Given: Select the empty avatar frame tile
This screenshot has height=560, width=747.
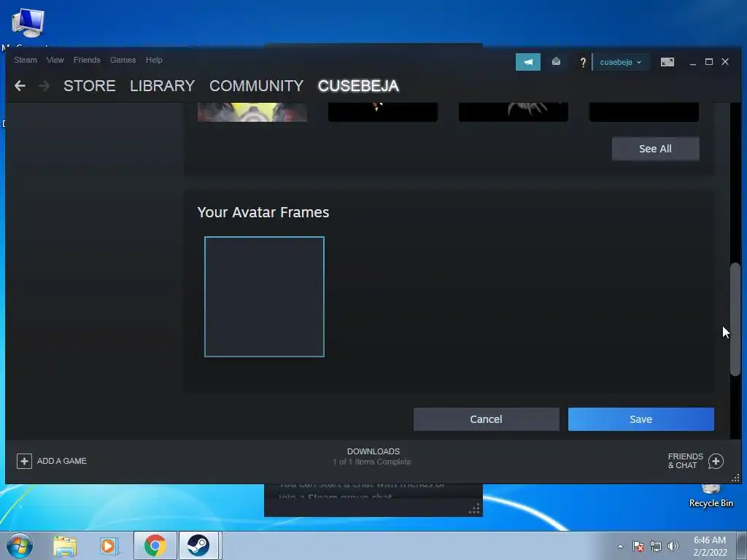Looking at the screenshot, I should (264, 297).
